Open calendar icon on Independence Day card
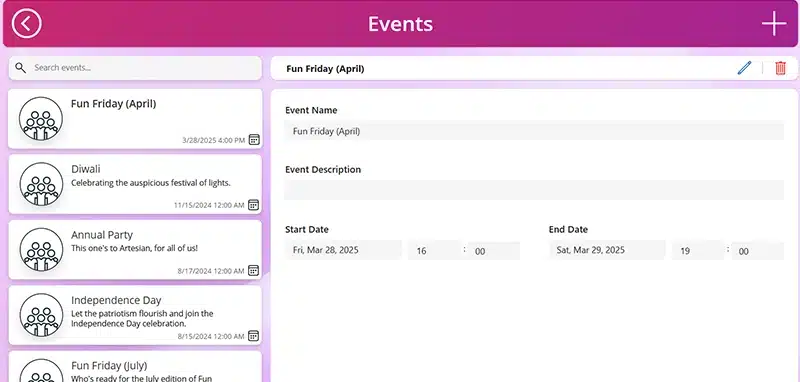Viewport: 800px width, 382px height. tap(254, 336)
